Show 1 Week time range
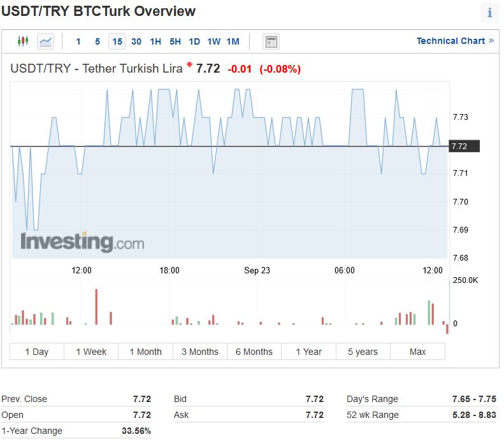Viewport: 504px width, 446px height. click(91, 352)
